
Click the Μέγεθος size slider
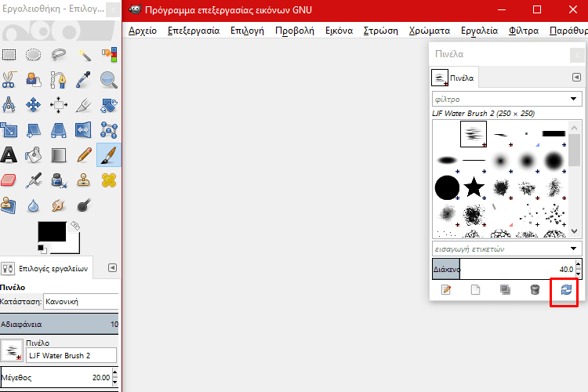coord(56,378)
